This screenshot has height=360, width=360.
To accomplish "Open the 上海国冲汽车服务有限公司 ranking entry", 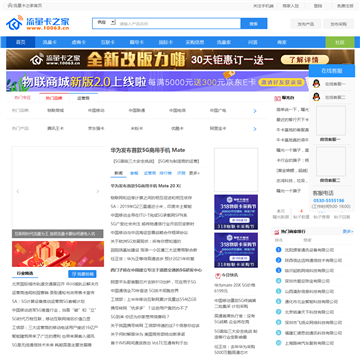I will click(x=309, y=343).
